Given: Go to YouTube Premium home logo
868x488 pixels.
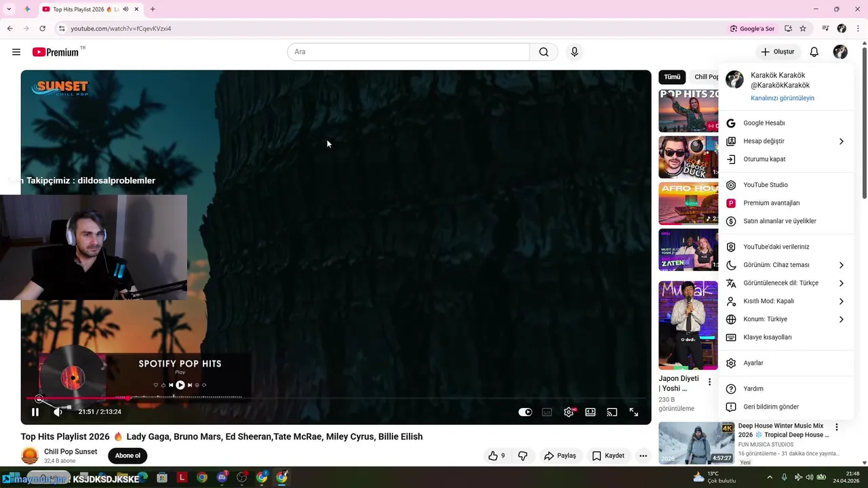Looking at the screenshot, I should click(56, 52).
